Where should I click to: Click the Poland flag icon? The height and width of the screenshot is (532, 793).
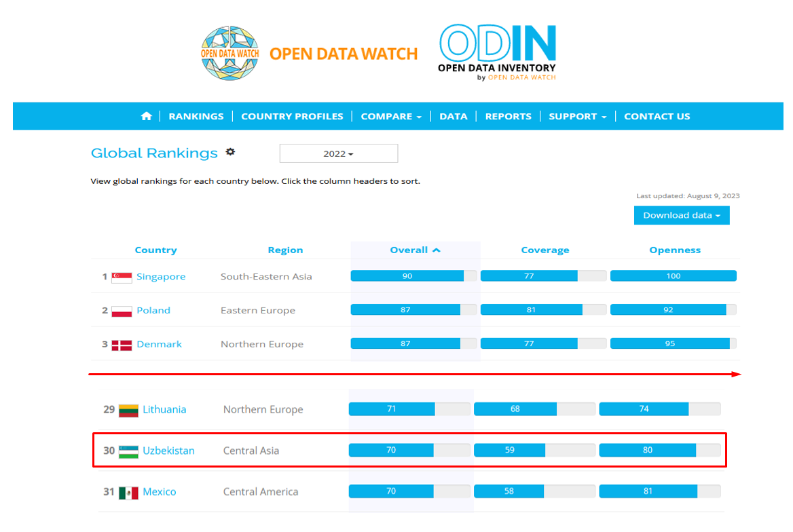pyautogui.click(x=122, y=311)
